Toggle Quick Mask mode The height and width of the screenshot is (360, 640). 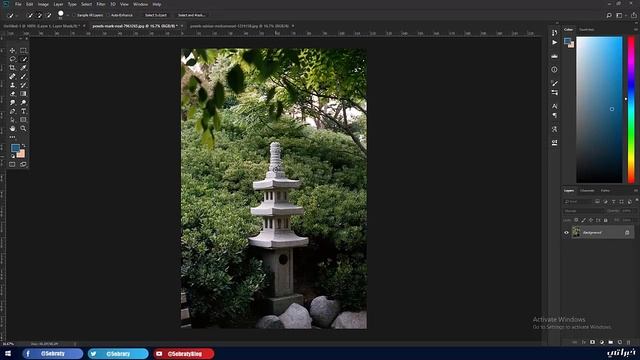coord(12,164)
